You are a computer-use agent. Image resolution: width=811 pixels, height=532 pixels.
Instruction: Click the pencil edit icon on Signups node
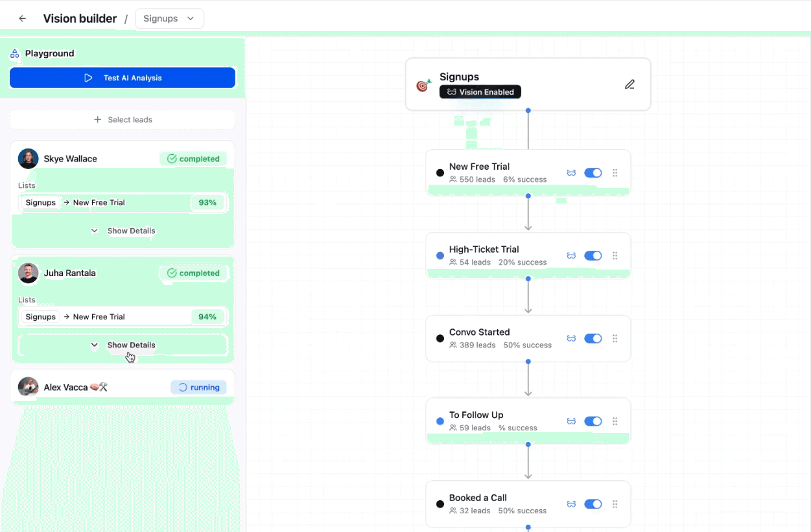coord(629,84)
